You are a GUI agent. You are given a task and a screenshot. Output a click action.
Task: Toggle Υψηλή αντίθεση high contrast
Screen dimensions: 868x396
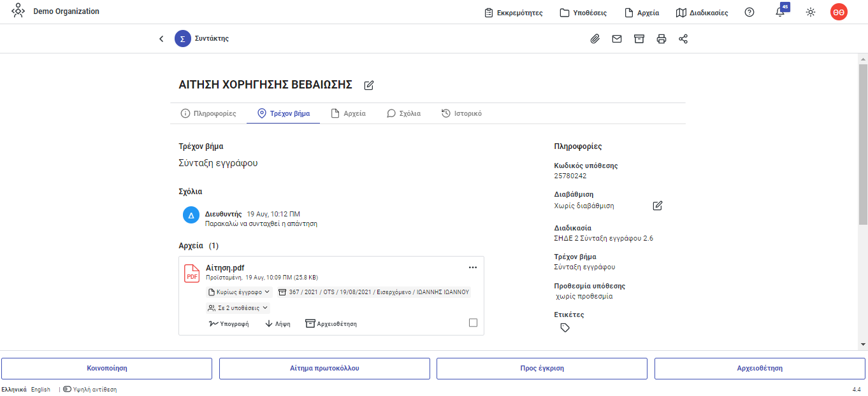[90, 390]
